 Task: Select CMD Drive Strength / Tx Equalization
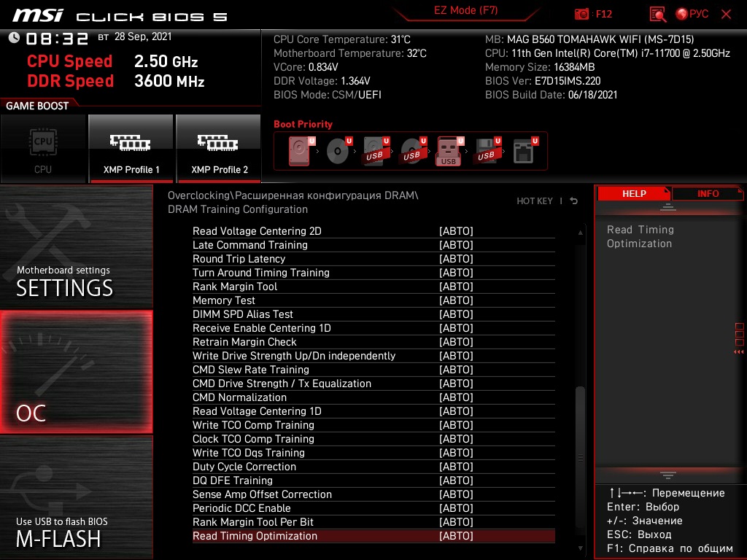373,384
